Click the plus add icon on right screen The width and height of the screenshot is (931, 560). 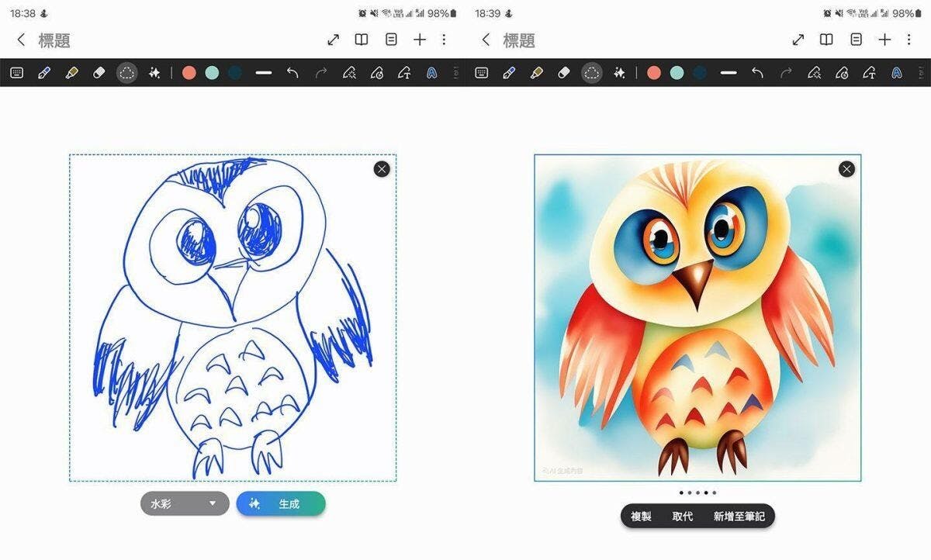(884, 40)
